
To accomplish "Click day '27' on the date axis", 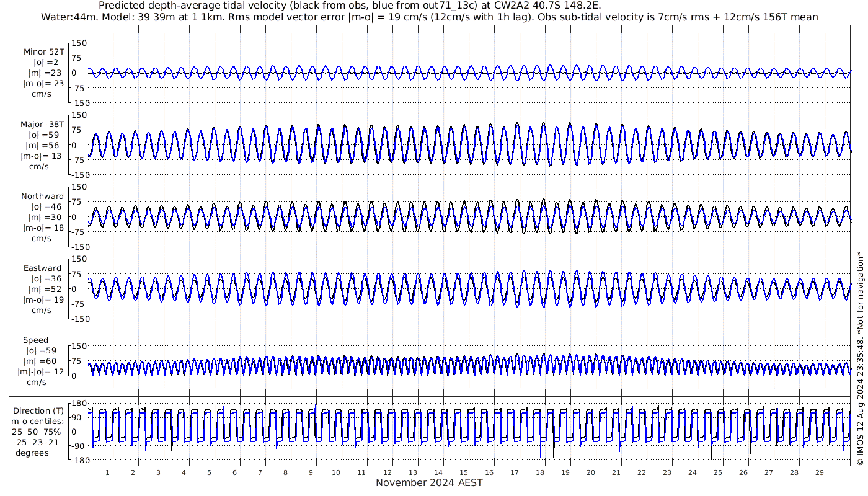I will [x=768, y=472].
